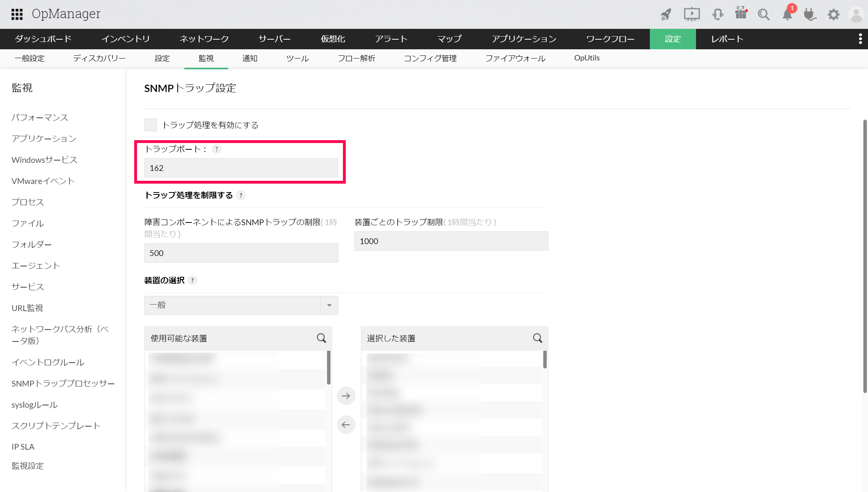Screen dimensions: 868x492
Task: Open the three-dot overflow menu
Action: tap(860, 38)
